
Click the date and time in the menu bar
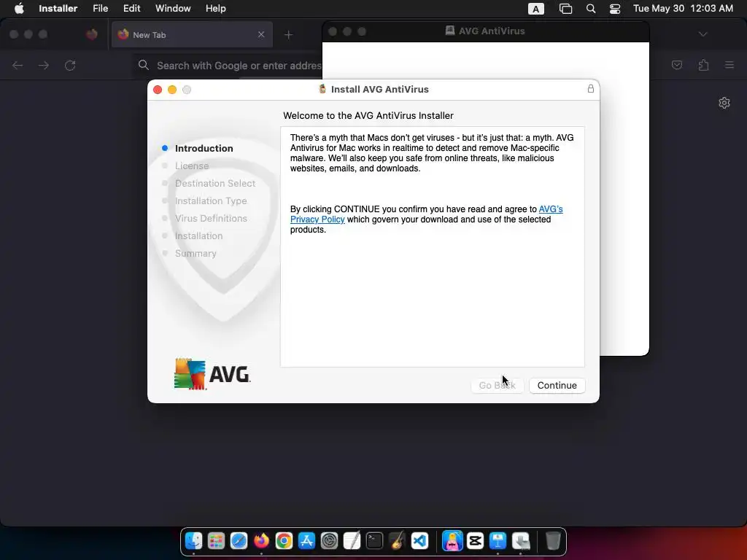click(x=683, y=9)
